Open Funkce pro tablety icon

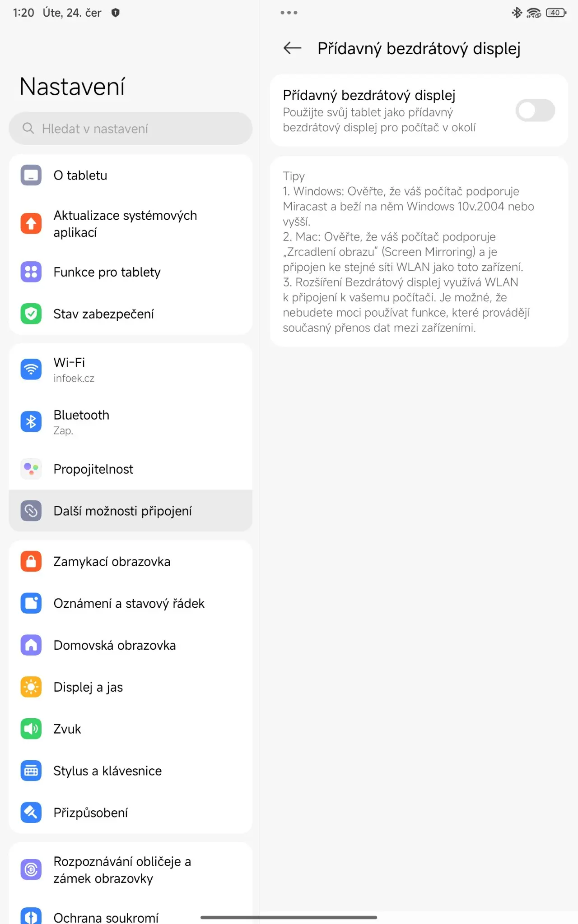(31, 272)
